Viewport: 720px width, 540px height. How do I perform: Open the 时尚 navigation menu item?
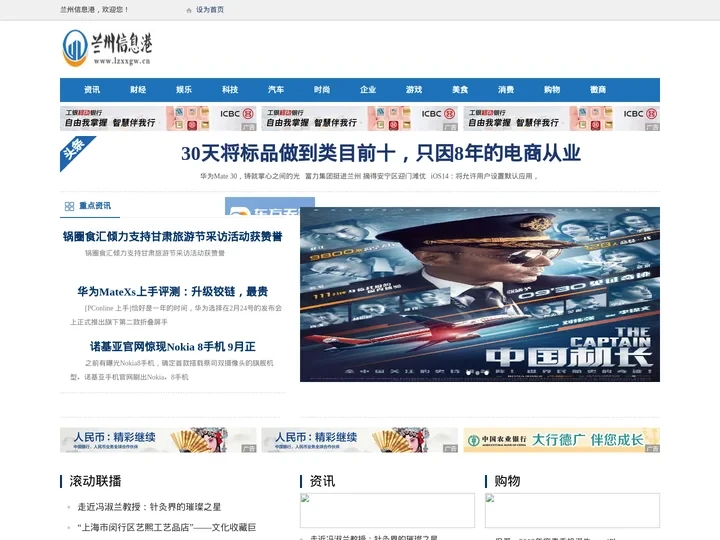click(x=322, y=90)
